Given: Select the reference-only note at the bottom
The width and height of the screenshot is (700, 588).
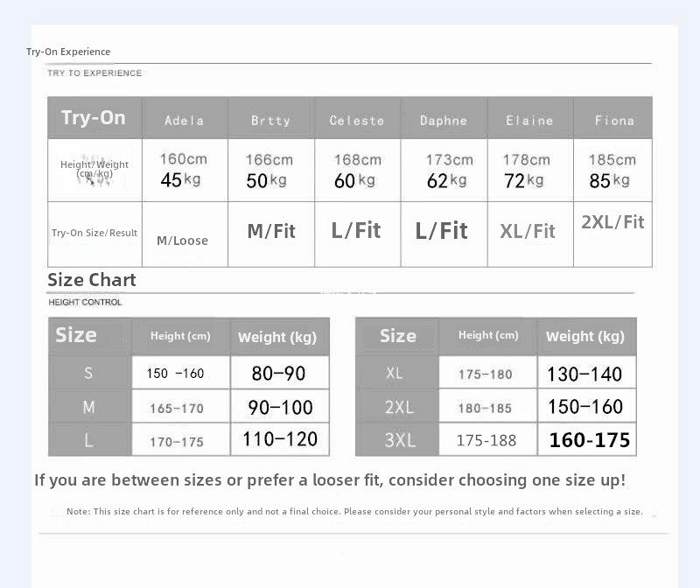Looking at the screenshot, I should click(354, 511).
